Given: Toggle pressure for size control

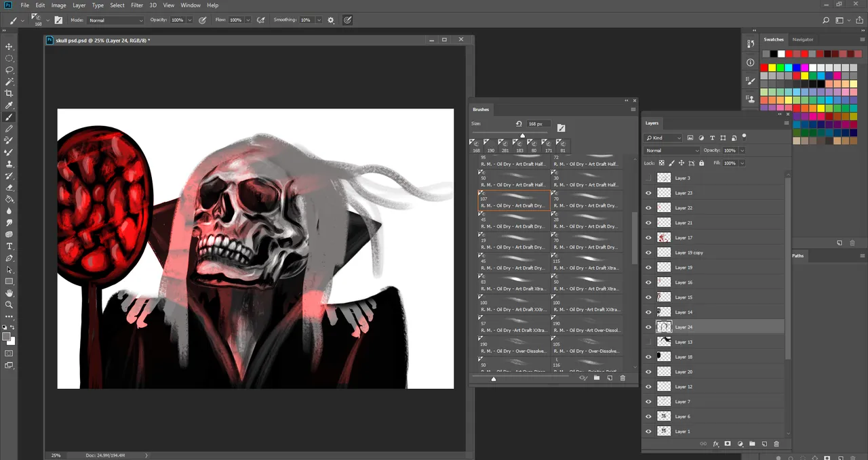Looking at the screenshot, I should pyautogui.click(x=348, y=20).
